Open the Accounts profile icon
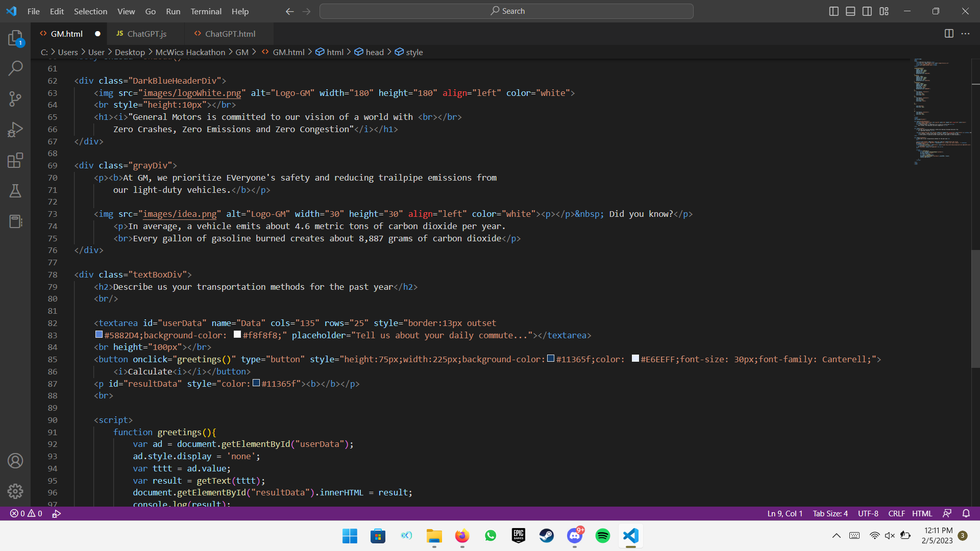Viewport: 980px width, 551px height. pyautogui.click(x=15, y=461)
